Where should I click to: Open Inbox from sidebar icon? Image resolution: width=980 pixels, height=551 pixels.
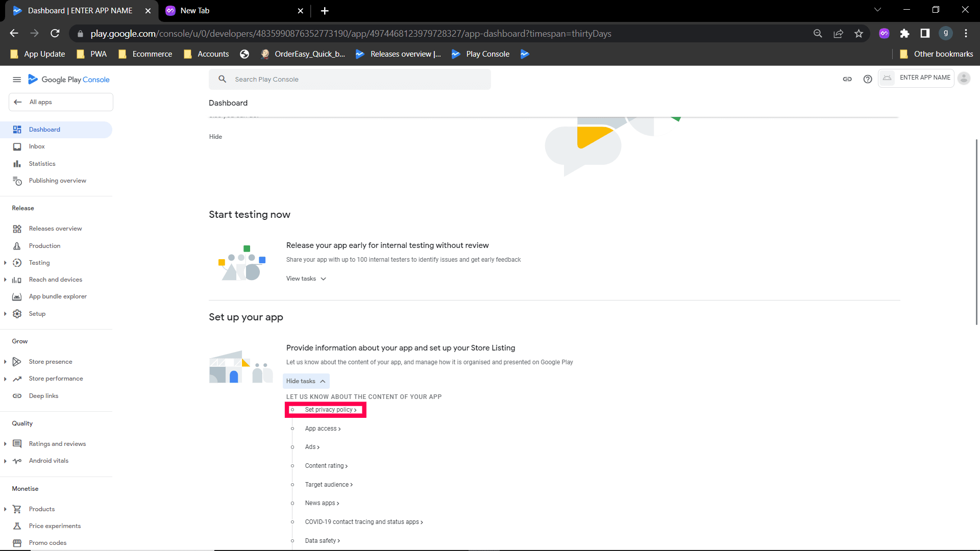click(17, 147)
